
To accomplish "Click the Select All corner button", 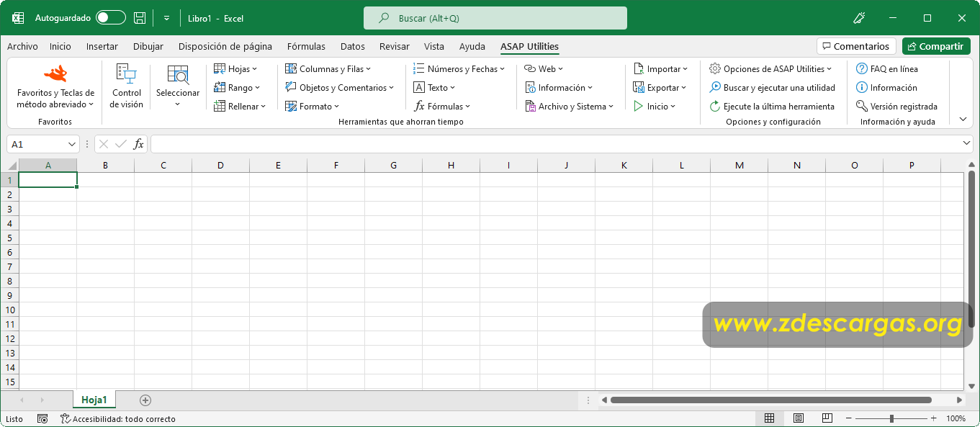I will (9, 165).
